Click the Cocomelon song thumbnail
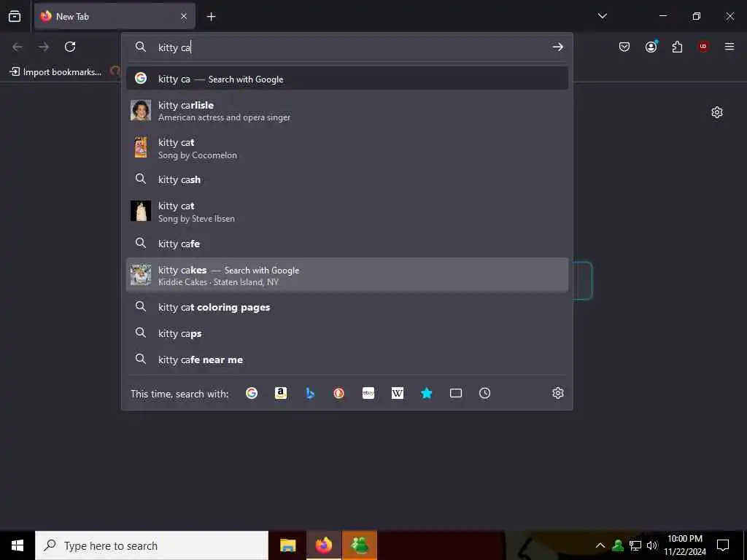 [x=141, y=147]
